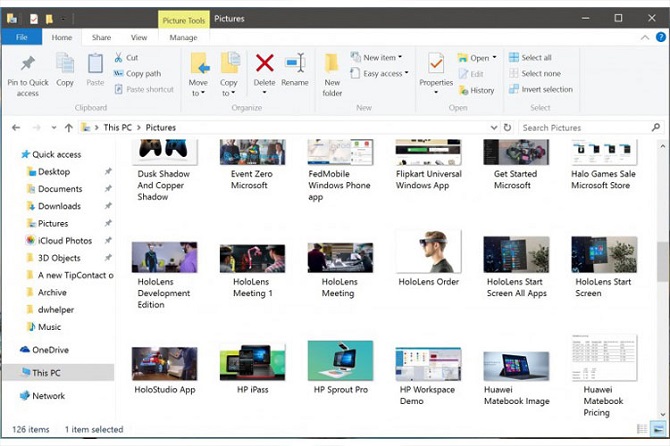Refresh the Pictures folder
This screenshot has width=670, height=446.
coord(507,127)
